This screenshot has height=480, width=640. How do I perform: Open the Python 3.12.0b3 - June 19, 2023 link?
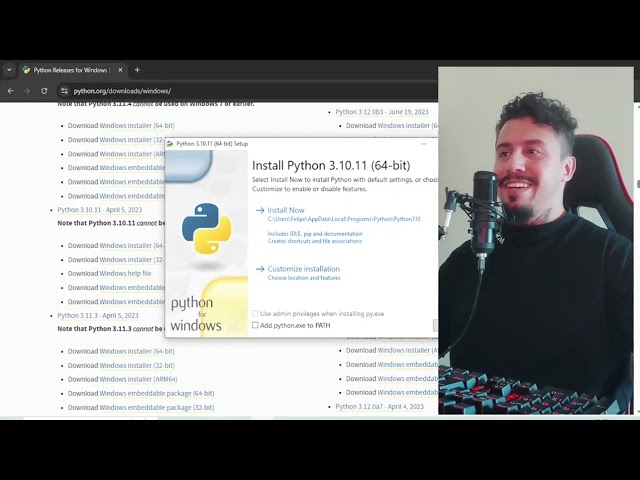[382, 112]
